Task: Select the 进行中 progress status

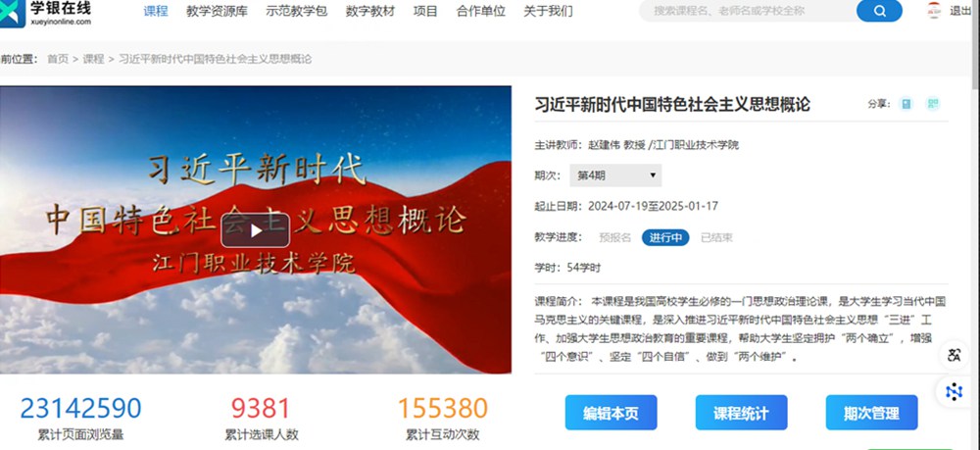Action: coord(665,237)
